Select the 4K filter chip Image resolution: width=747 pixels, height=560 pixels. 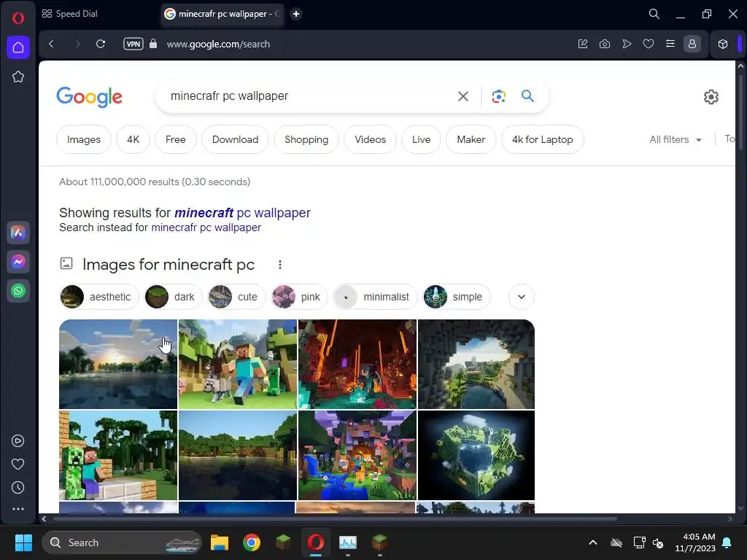pos(133,139)
